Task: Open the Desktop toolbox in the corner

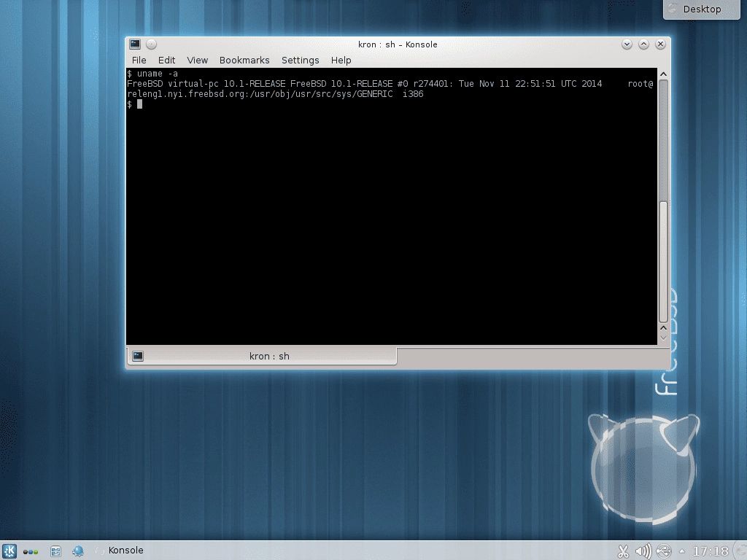Action: [x=702, y=9]
